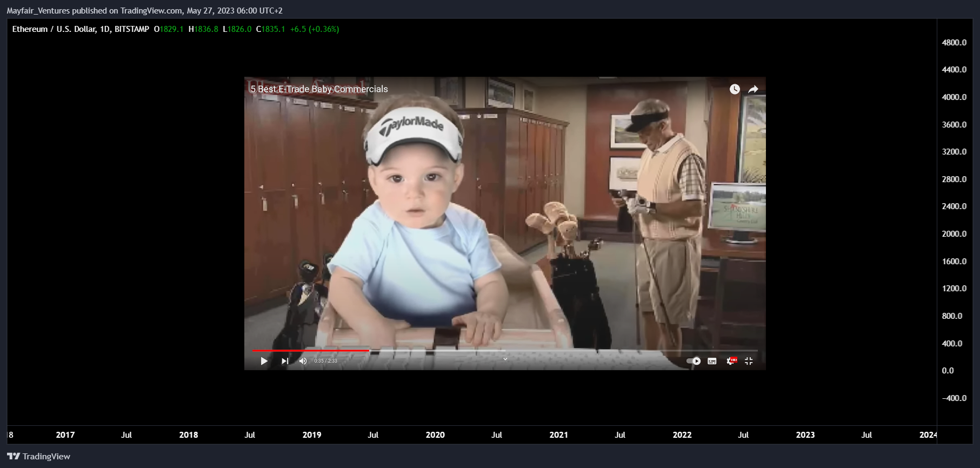Click the 1200.0 price axis label
The width and height of the screenshot is (980, 468).
point(954,289)
